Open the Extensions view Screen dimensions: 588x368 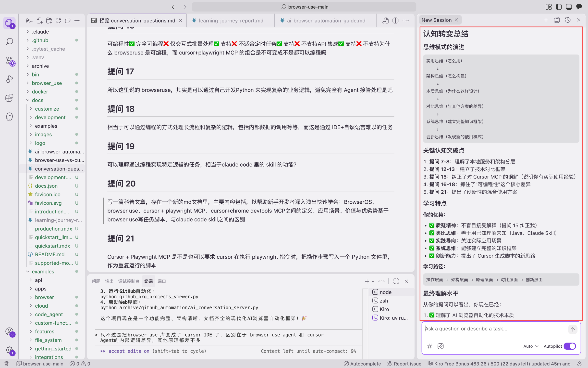(9, 98)
